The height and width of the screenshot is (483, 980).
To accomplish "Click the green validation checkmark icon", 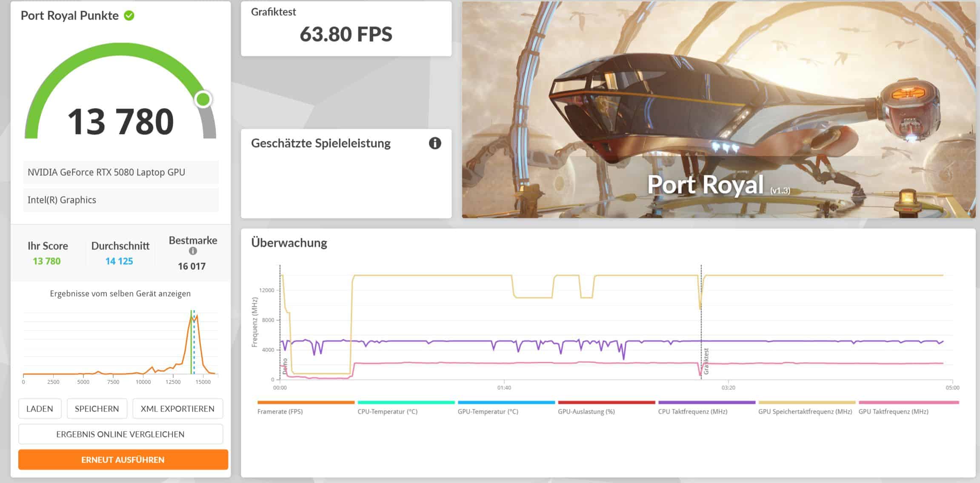I will point(129,16).
